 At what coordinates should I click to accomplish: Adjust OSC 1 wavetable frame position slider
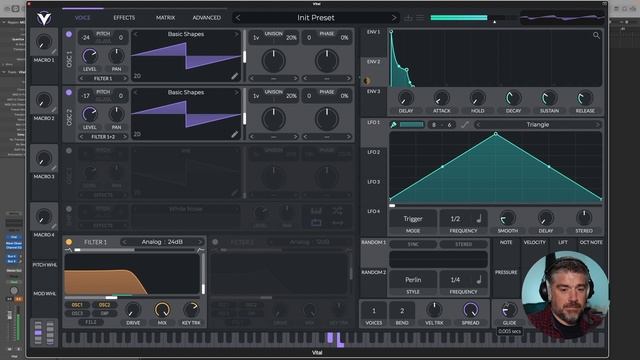244,56
